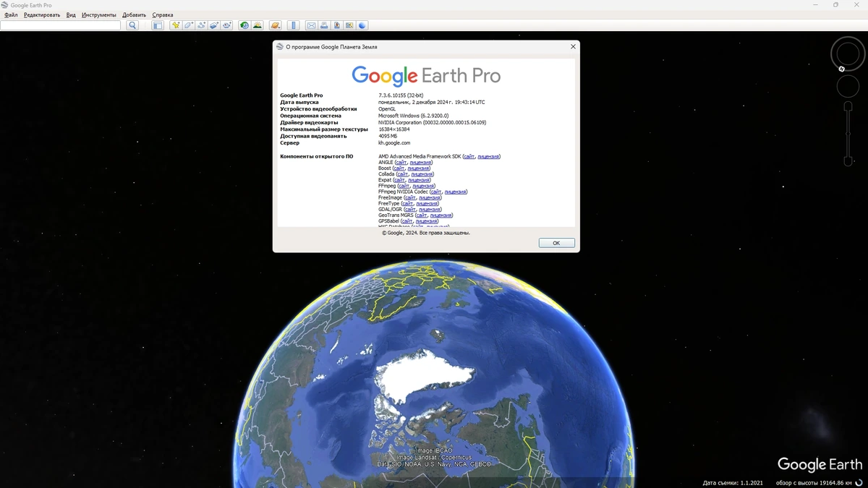Click the Record a Tour camera icon
The width and height of the screenshot is (868, 488).
(227, 25)
